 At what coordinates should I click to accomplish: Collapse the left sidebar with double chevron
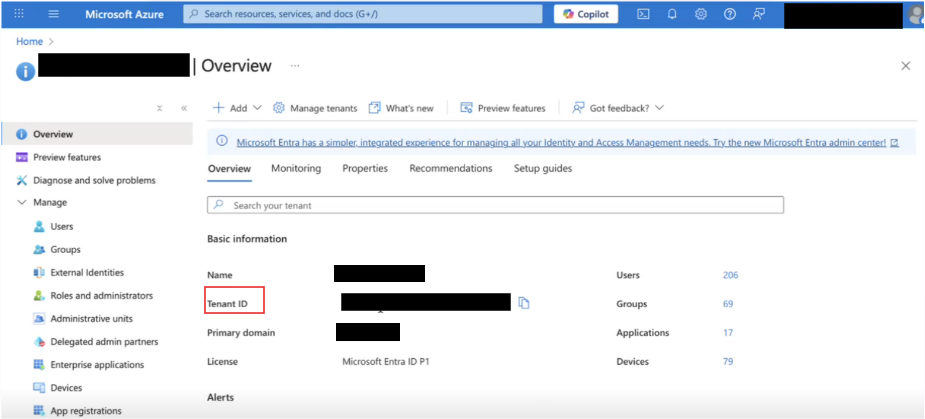point(184,108)
